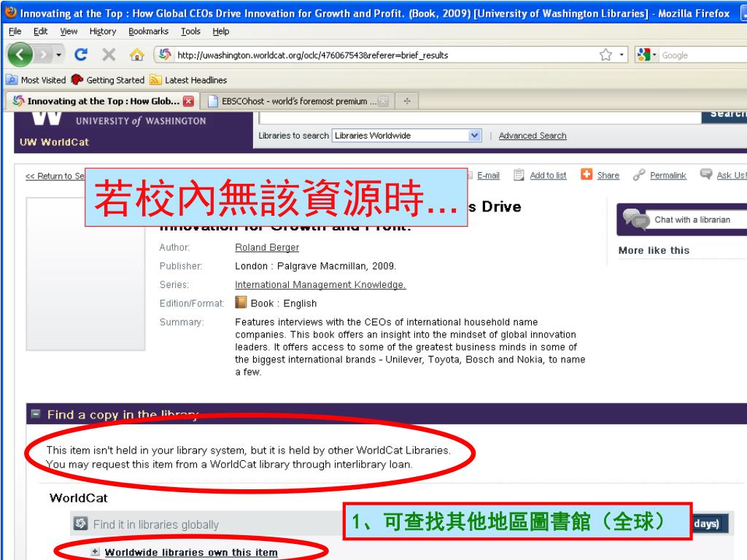
Task: Open the address bar history dropdown
Action: point(622,55)
